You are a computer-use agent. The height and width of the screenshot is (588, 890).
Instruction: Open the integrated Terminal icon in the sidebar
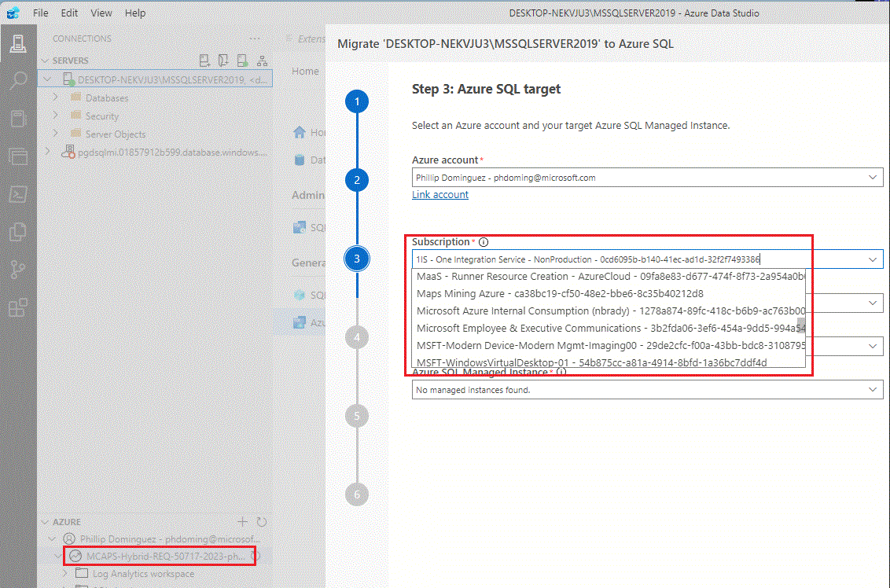[x=17, y=194]
